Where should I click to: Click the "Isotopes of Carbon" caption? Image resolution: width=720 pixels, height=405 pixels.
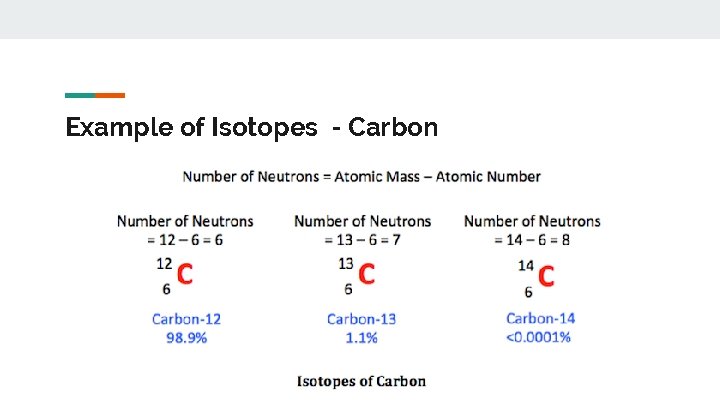361,381
